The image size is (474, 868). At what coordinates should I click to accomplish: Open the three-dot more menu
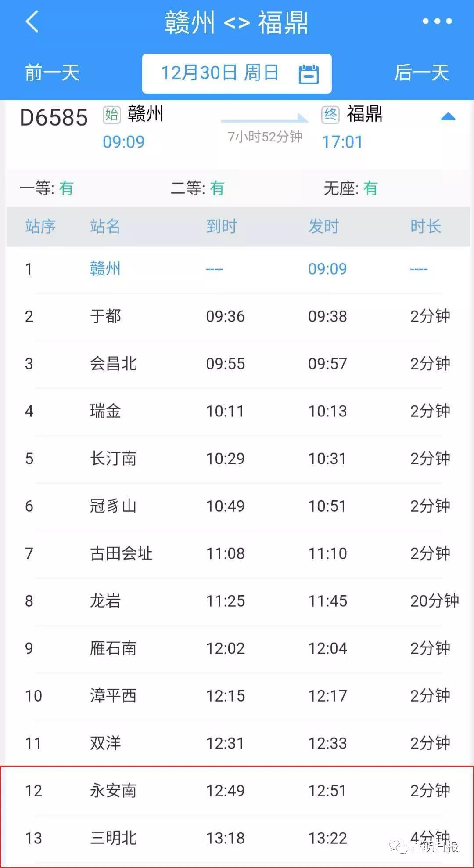(437, 21)
